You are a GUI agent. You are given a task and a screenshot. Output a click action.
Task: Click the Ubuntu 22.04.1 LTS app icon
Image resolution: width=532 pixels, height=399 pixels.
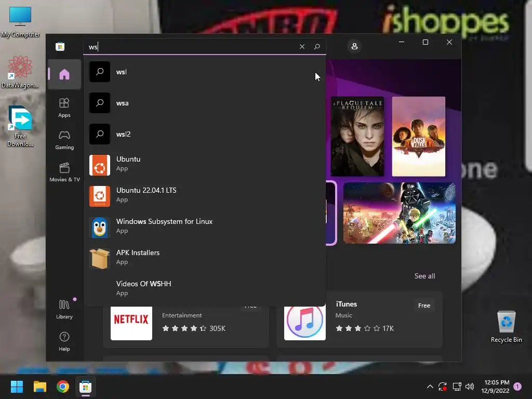100,196
